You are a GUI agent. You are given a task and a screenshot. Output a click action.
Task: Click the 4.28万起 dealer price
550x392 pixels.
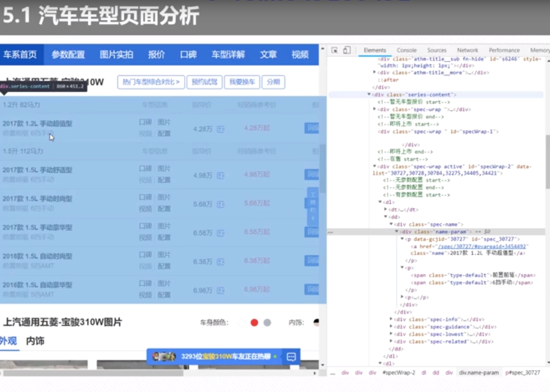(257, 128)
